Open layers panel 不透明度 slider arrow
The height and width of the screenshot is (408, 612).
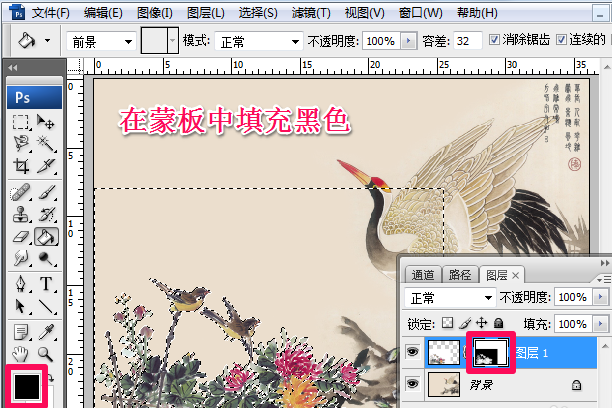(600, 297)
